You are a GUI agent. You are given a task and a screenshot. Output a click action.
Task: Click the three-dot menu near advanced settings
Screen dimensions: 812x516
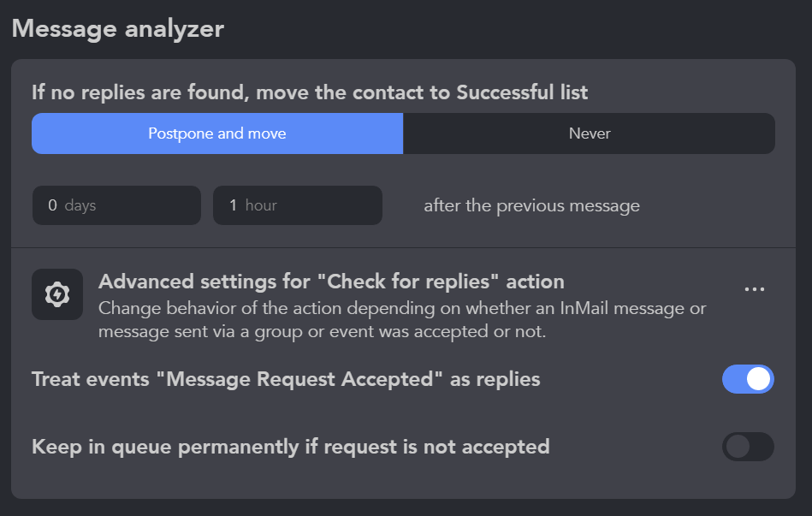(x=754, y=288)
